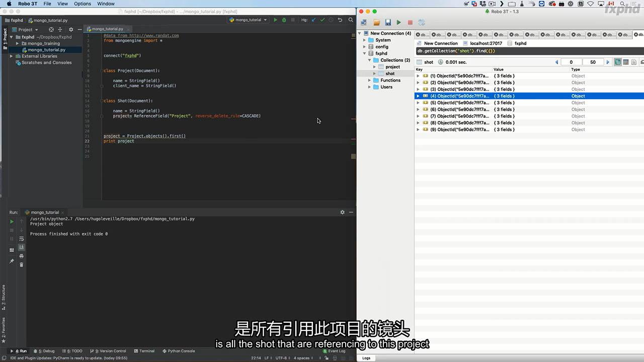
Task: Open the Event Log in PyCharm
Action: [334, 351]
